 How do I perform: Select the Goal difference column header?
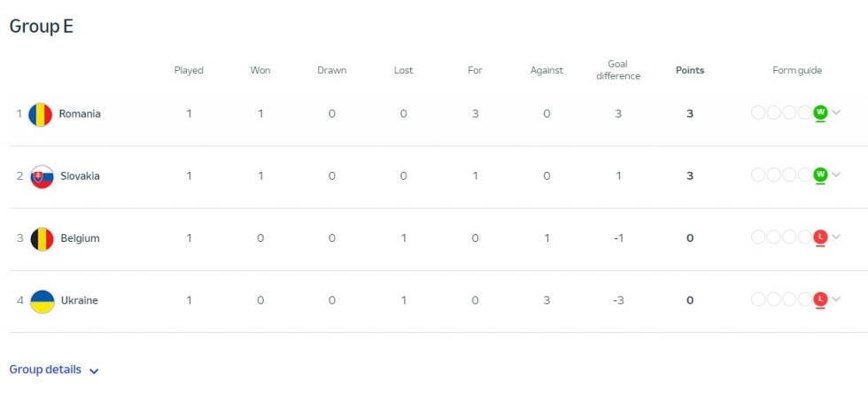pos(618,70)
